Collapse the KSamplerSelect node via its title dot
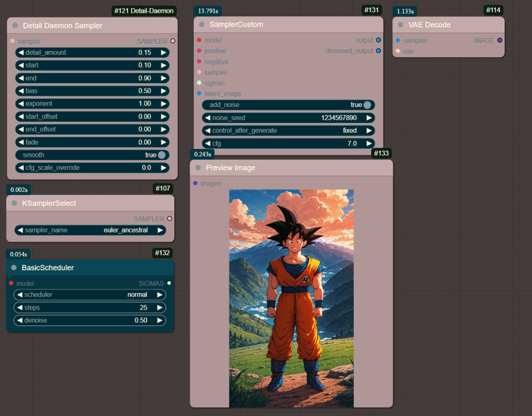This screenshot has width=532, height=416. (x=14, y=203)
